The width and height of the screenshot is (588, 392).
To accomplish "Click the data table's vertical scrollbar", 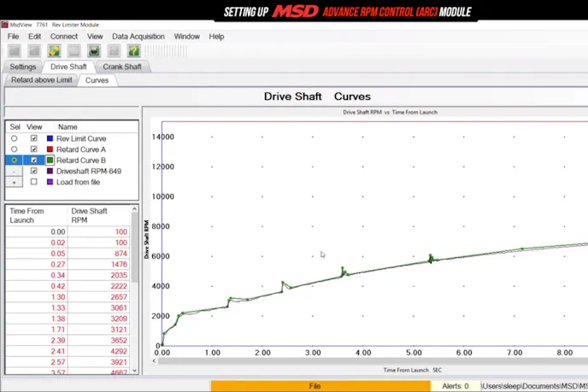I will 134,290.
